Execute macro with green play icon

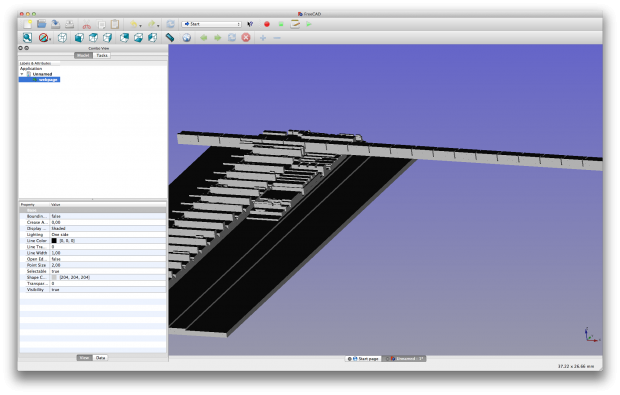click(x=309, y=24)
